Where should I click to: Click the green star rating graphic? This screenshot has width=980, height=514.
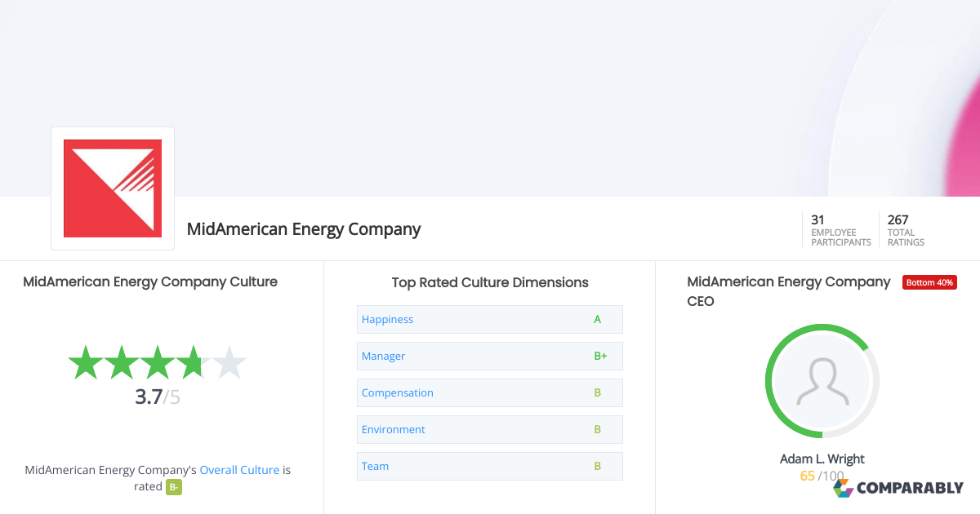coord(157,362)
